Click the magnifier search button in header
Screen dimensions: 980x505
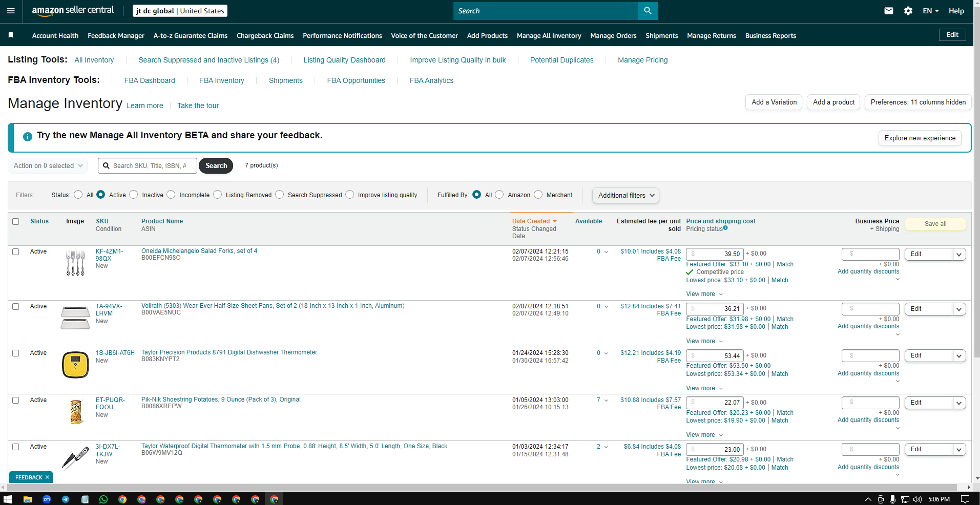click(x=648, y=11)
